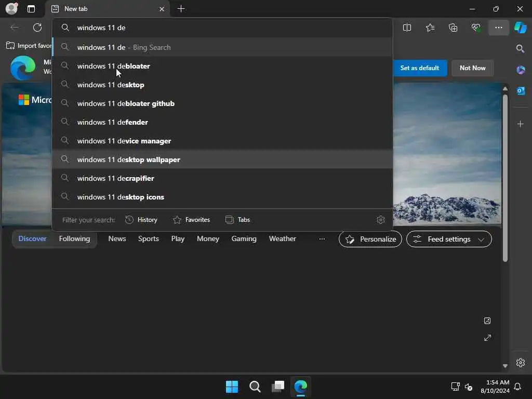Viewport: 532px width, 399px height.
Task: Click the network tray icon
Action: point(455,387)
